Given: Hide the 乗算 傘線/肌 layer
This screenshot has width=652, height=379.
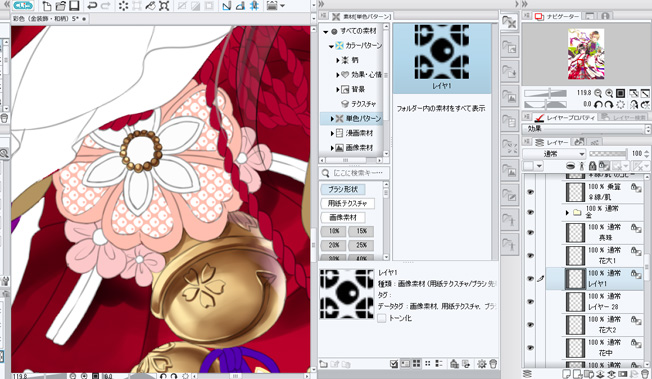Looking at the screenshot, I should coord(530,192).
